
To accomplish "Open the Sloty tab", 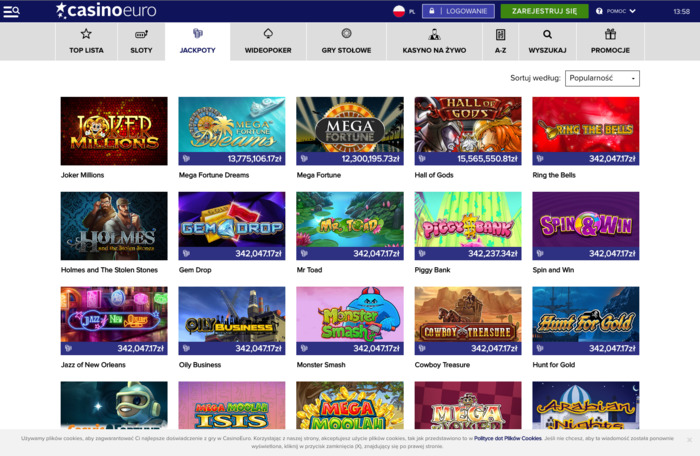I will tap(141, 42).
